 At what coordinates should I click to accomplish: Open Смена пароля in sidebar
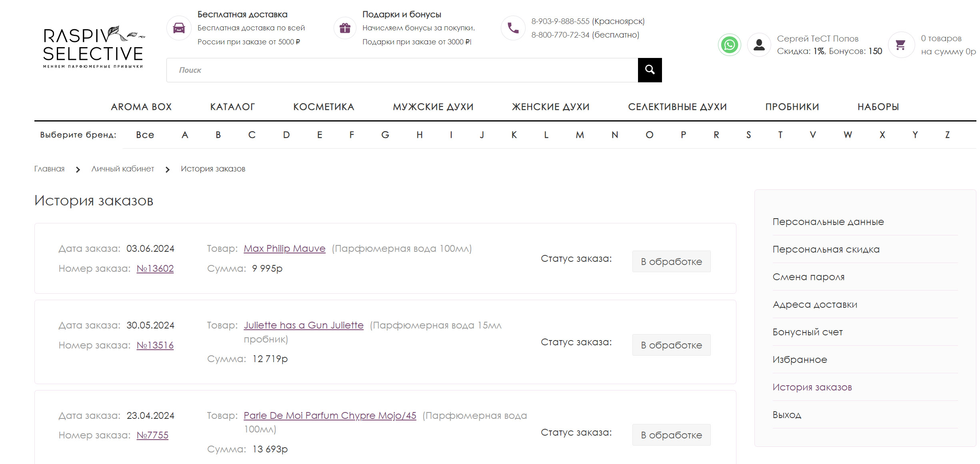[808, 277]
